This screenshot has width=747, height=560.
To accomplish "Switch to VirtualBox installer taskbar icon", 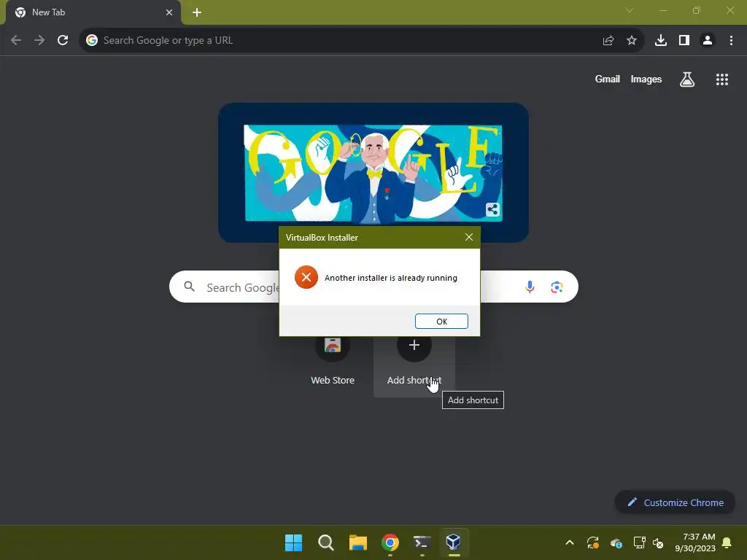I will tap(454, 542).
